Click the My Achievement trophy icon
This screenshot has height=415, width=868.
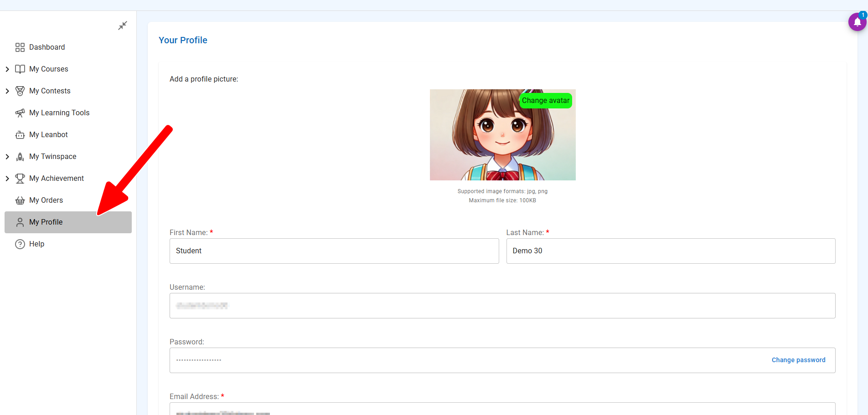20,179
